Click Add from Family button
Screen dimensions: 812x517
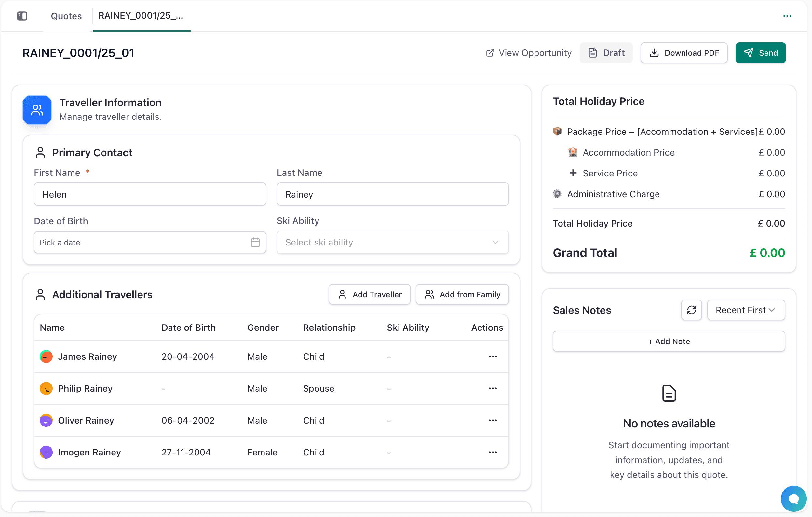(462, 294)
